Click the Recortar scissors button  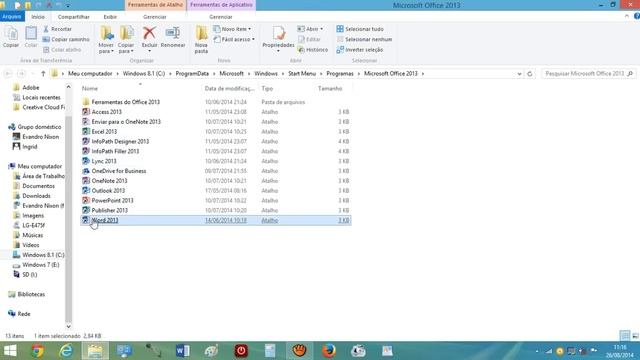click(x=58, y=29)
